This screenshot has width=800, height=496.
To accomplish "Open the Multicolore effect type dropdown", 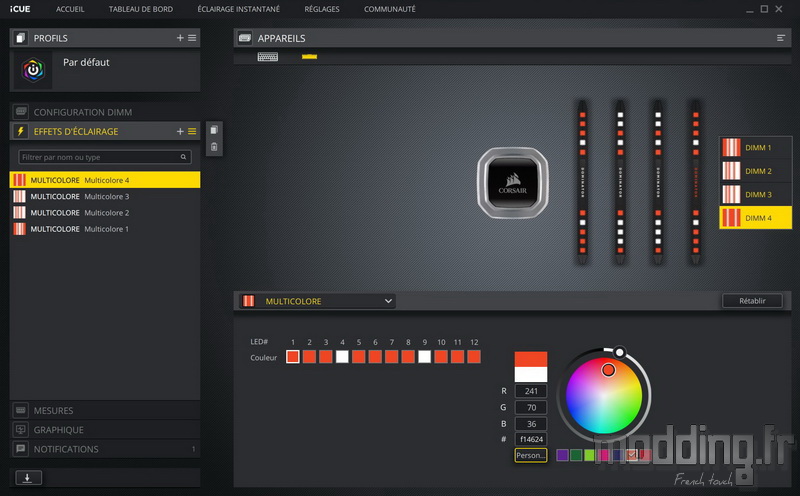I will [317, 301].
